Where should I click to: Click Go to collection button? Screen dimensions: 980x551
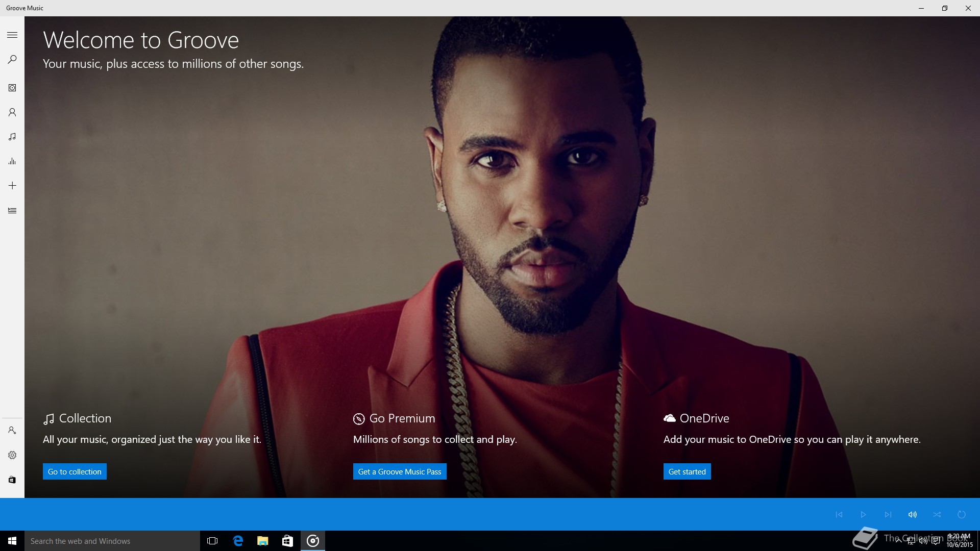pyautogui.click(x=75, y=471)
